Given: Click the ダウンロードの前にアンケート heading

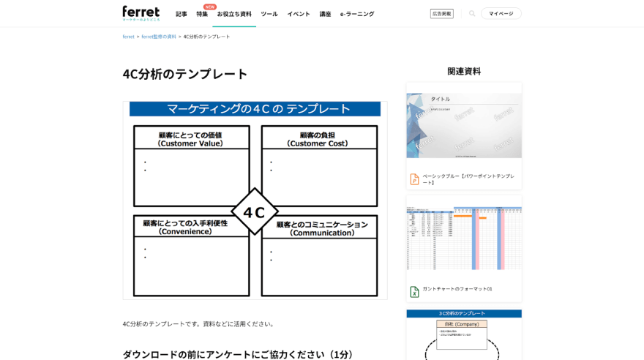Looking at the screenshot, I should tap(237, 354).
